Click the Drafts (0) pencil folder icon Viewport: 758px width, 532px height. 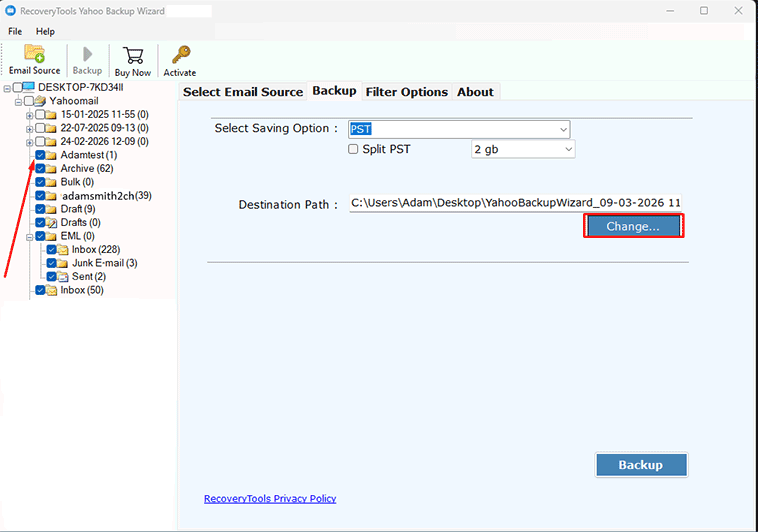click(52, 223)
